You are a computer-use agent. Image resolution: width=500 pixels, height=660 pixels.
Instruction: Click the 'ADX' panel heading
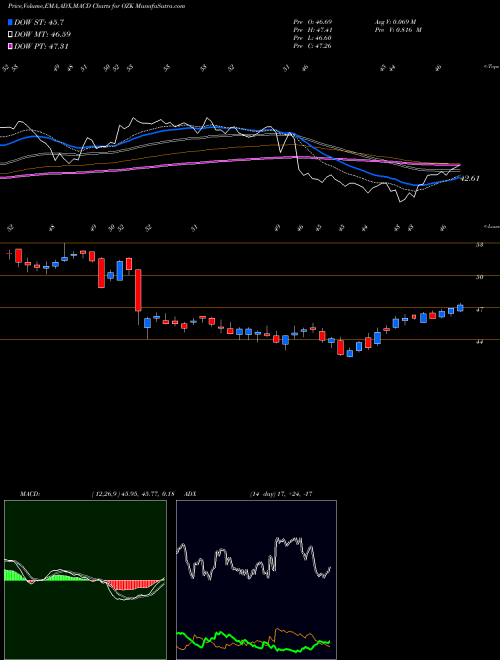pyautogui.click(x=191, y=494)
